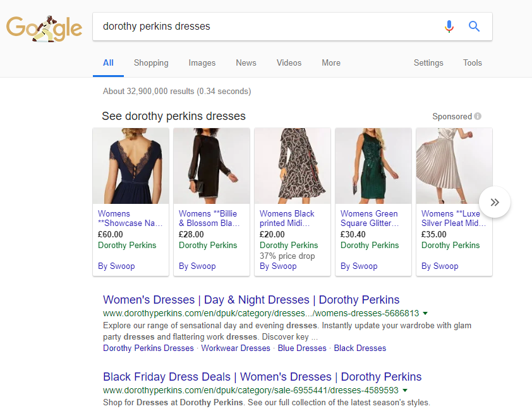Expand dropdown arrow beside womens-dresses-5686813 URL
The width and height of the screenshot is (532, 416).
(x=425, y=313)
